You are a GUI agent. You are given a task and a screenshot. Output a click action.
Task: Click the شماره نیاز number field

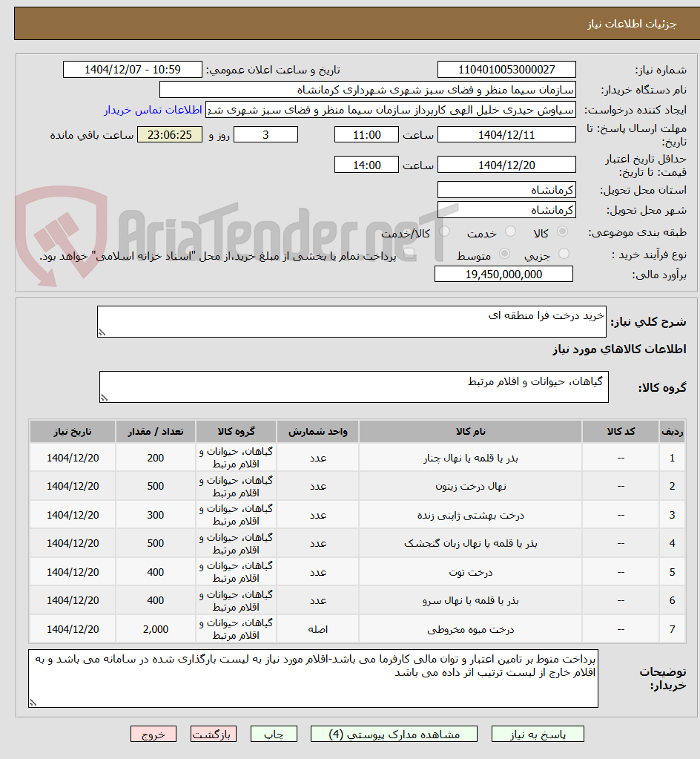(x=506, y=69)
